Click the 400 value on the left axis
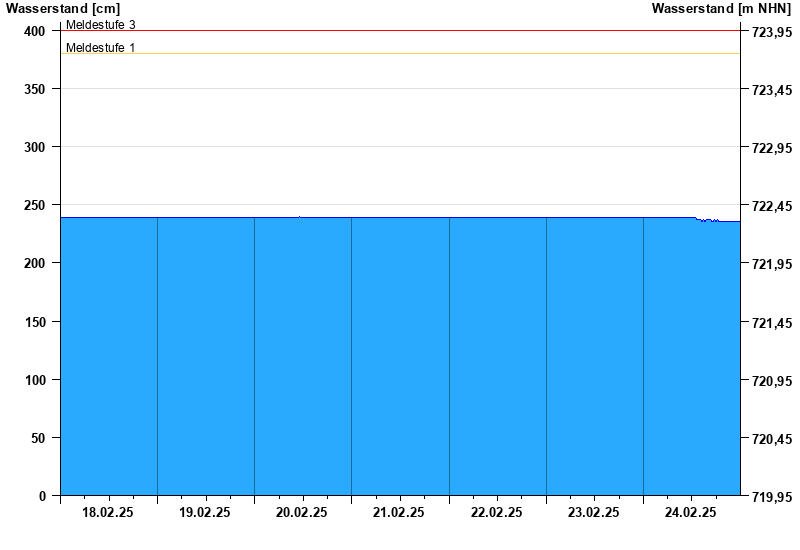The width and height of the screenshot is (800, 550). tap(35, 31)
